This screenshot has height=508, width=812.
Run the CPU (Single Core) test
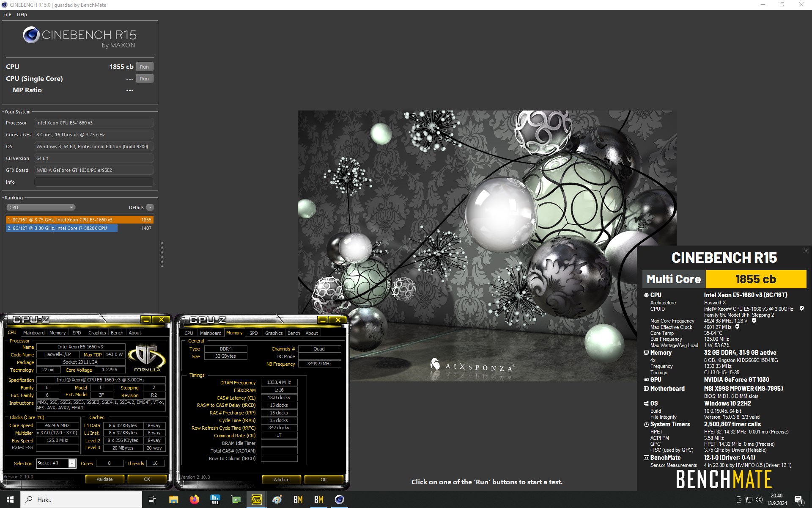click(x=144, y=79)
